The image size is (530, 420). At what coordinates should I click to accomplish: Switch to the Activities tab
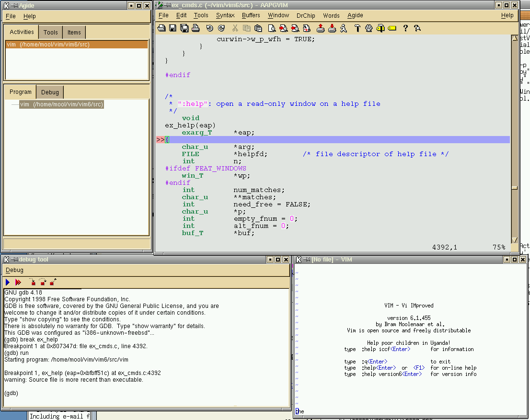pos(22,32)
